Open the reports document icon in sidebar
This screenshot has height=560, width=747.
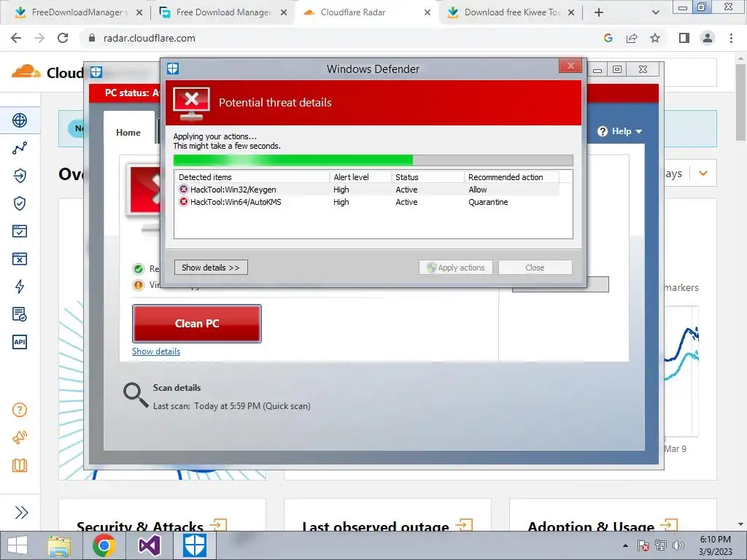tap(20, 314)
